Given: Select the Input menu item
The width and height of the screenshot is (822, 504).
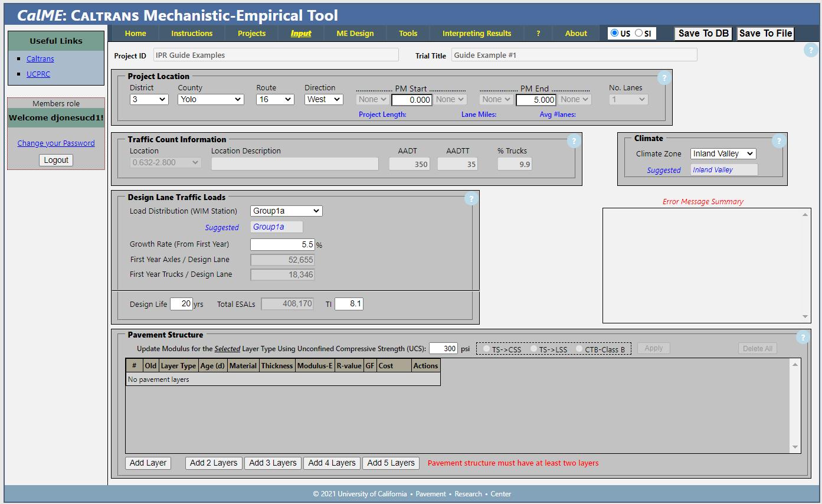Looking at the screenshot, I should tap(301, 33).
